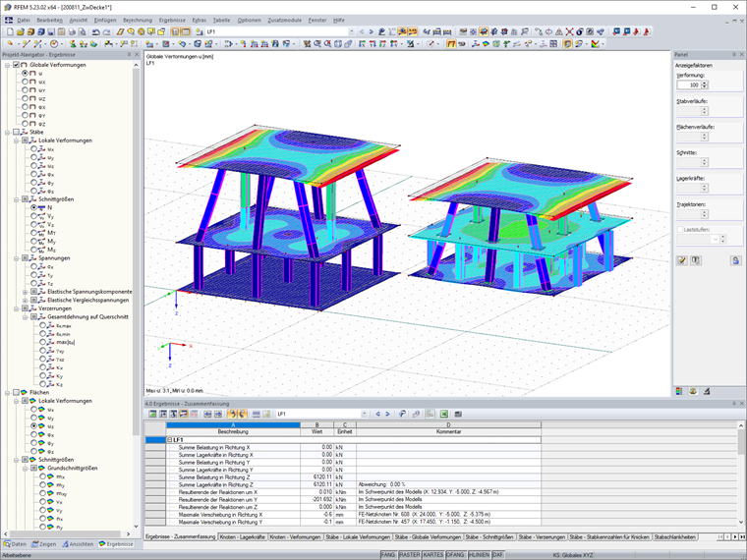Collapse the Stäbe tree node

coord(7,132)
